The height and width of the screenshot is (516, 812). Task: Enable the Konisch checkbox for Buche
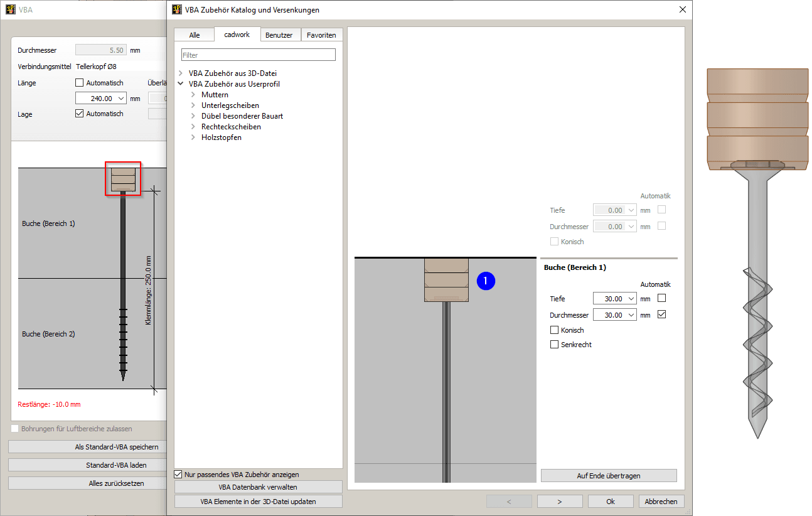(554, 330)
